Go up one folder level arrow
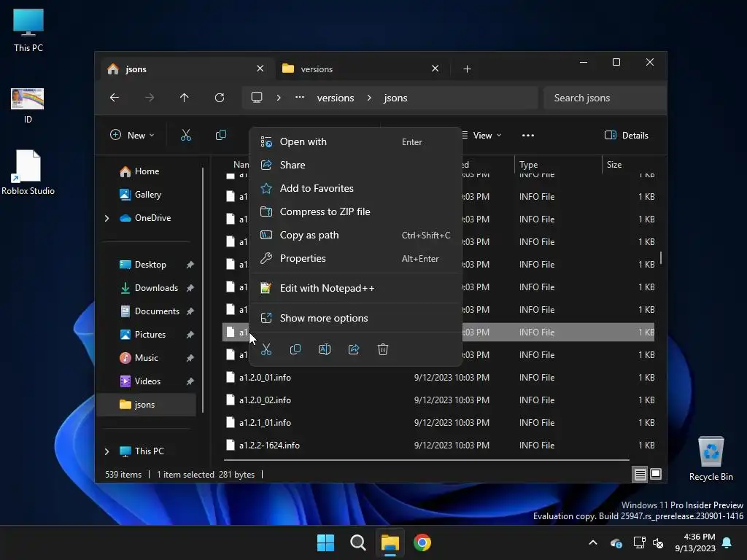Image resolution: width=747 pixels, height=560 pixels. [x=184, y=98]
